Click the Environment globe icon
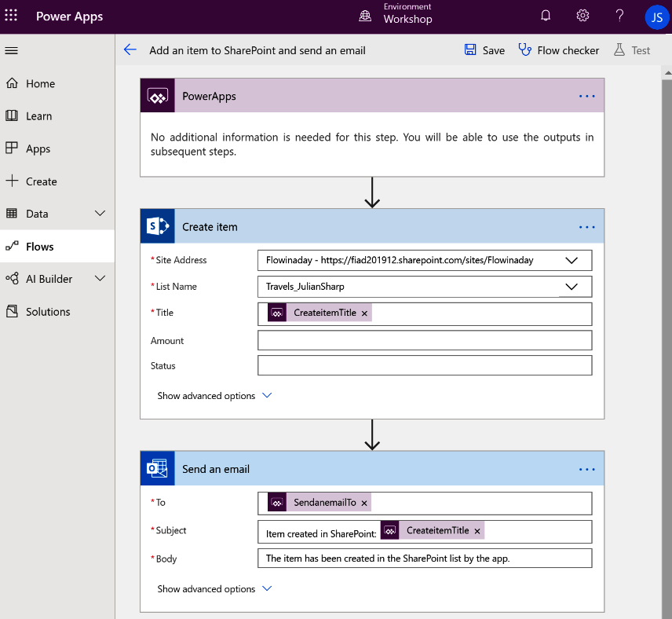 coord(365,16)
